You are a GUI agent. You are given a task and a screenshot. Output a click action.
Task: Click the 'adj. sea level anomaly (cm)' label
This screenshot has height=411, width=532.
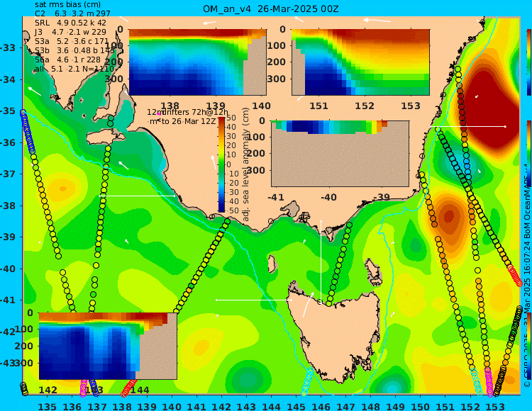(246, 164)
